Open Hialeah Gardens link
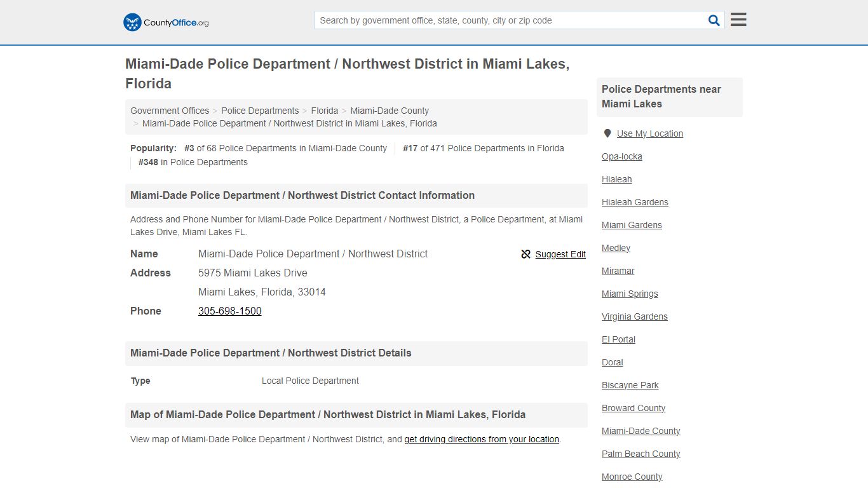868x488 pixels. [x=635, y=202]
